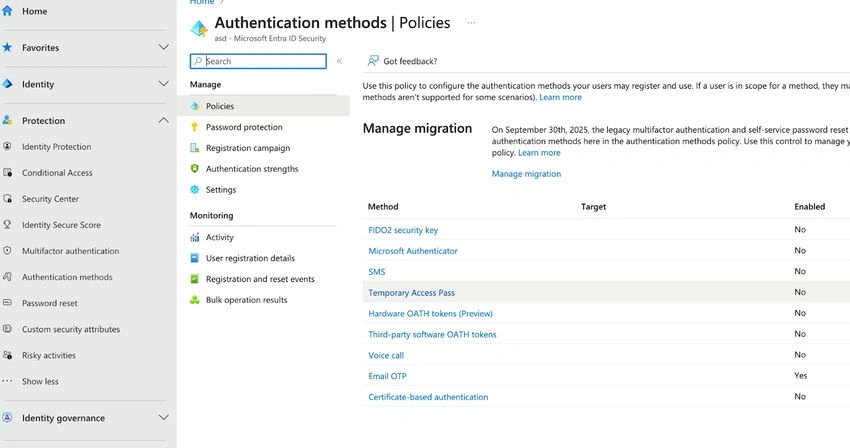
Task: Expand the Identity governance chevron
Action: click(x=163, y=417)
